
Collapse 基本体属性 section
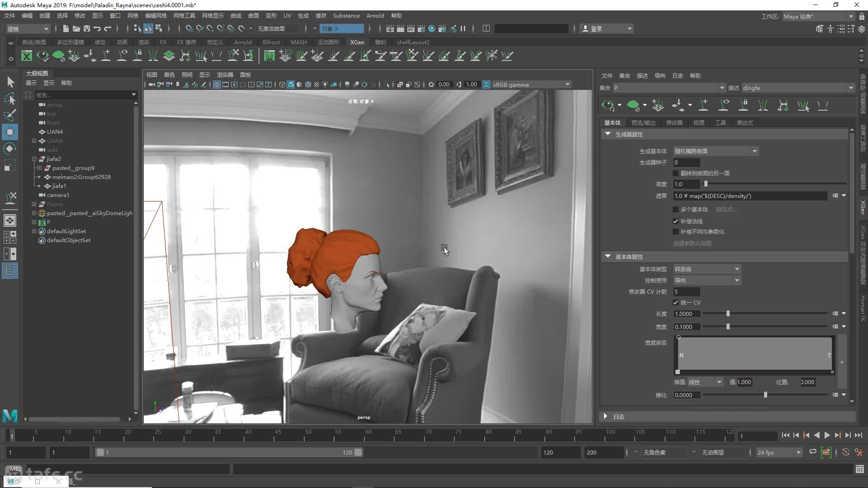608,257
